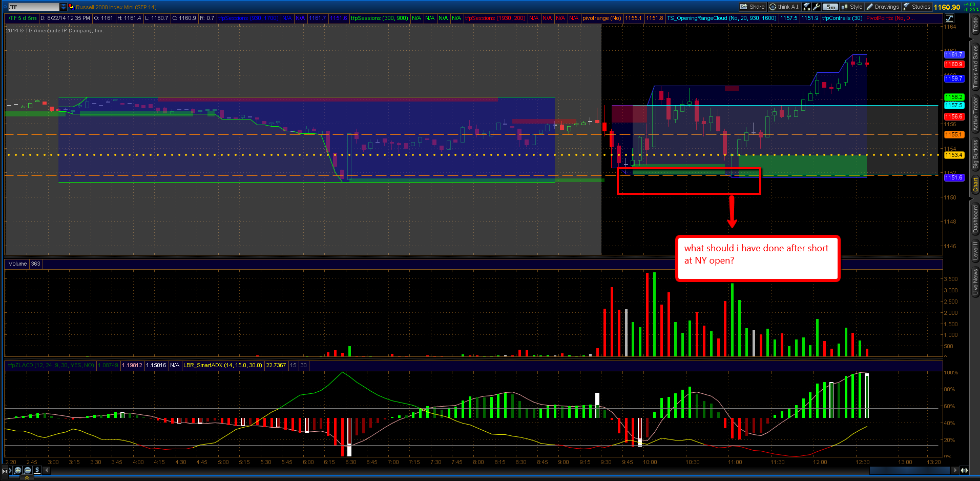
Task: Select the pivotrange (No) study label
Action: [602, 18]
